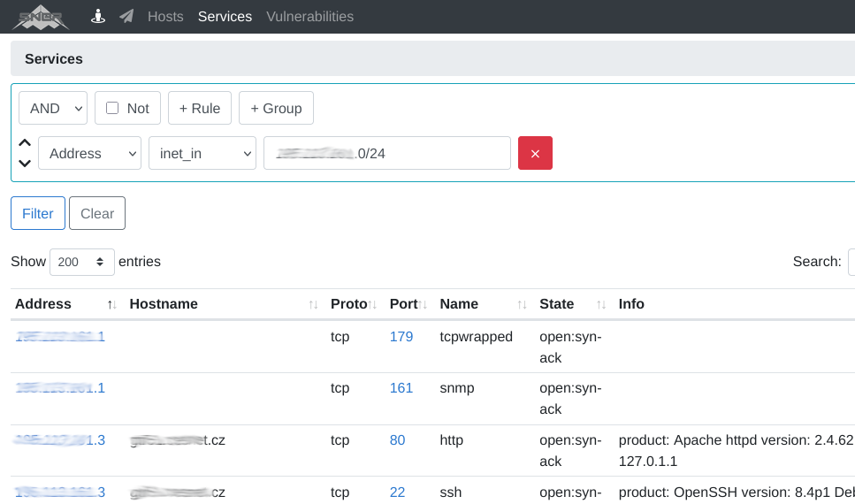Open the user profile icon menu
The height and width of the screenshot is (504, 855).
pos(98,17)
